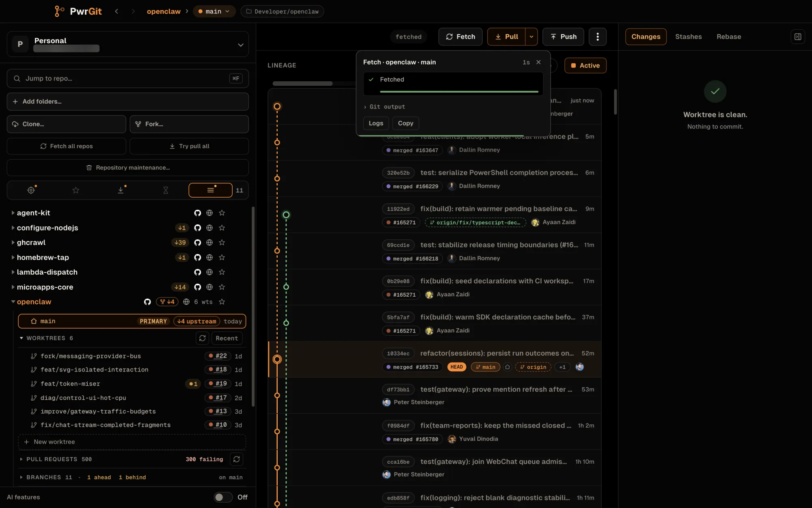Switch to the Stashes tab
This screenshot has height=508, width=812.
pyautogui.click(x=688, y=37)
